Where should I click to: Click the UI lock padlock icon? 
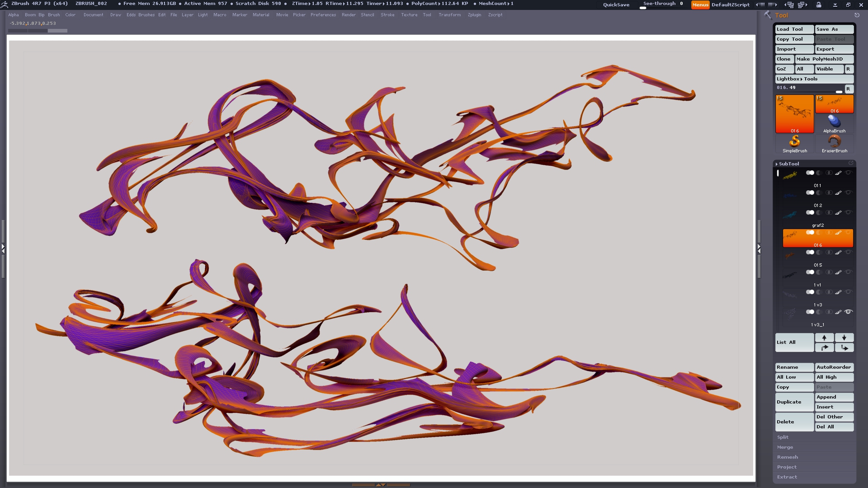click(819, 5)
